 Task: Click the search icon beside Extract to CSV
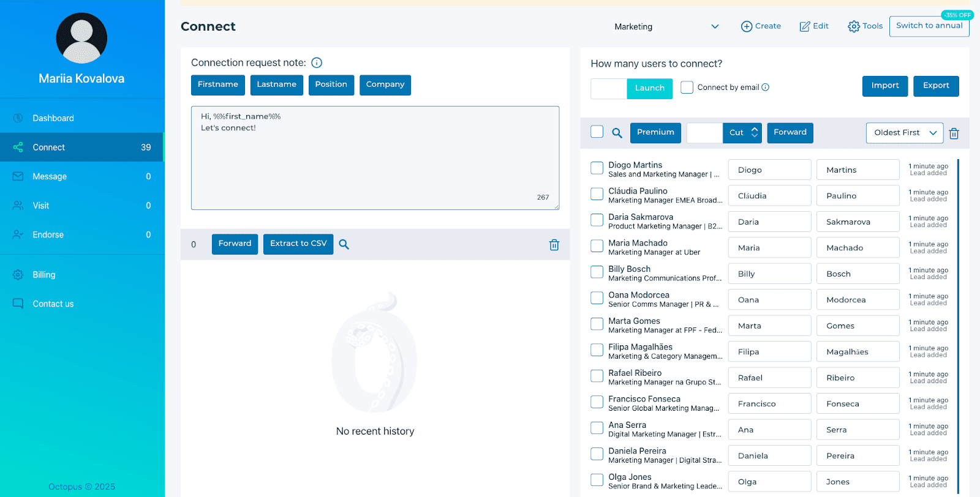tap(344, 244)
